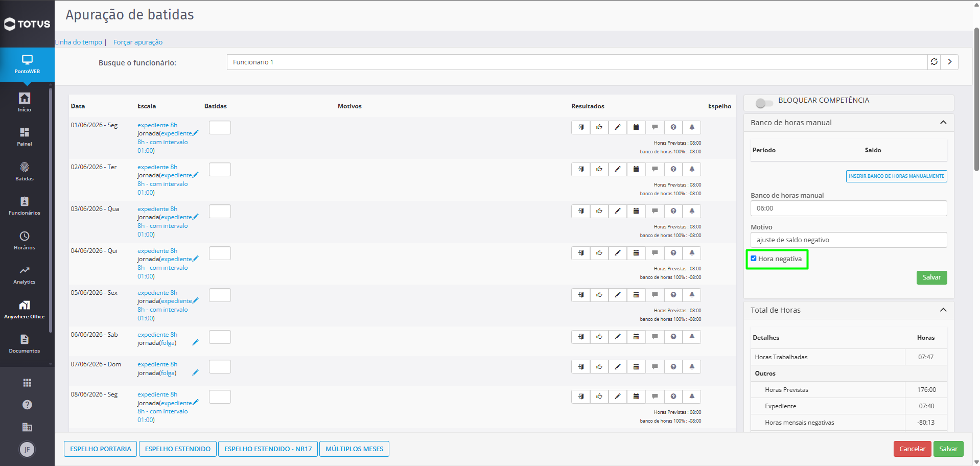Click the left sidebar scrollbar
This screenshot has height=466, width=980.
coord(51,209)
